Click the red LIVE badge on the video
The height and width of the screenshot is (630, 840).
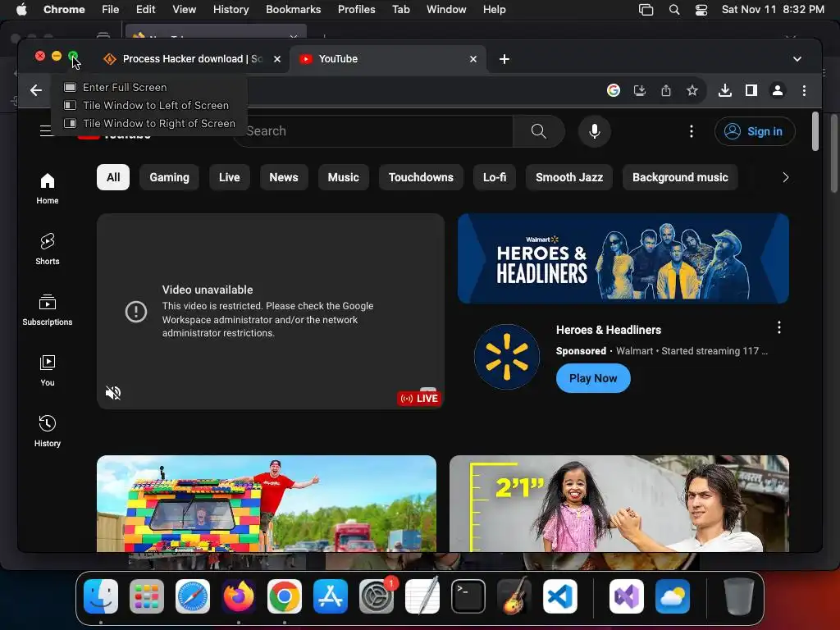pyautogui.click(x=419, y=399)
